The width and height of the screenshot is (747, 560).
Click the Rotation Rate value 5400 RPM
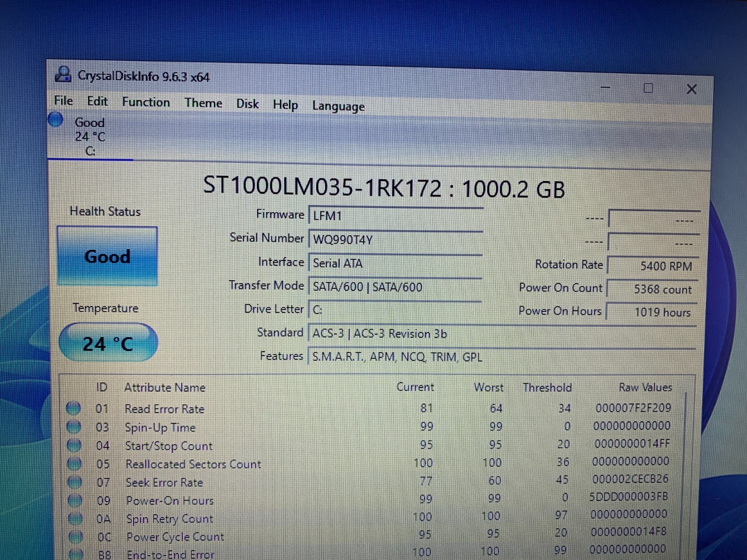(653, 266)
